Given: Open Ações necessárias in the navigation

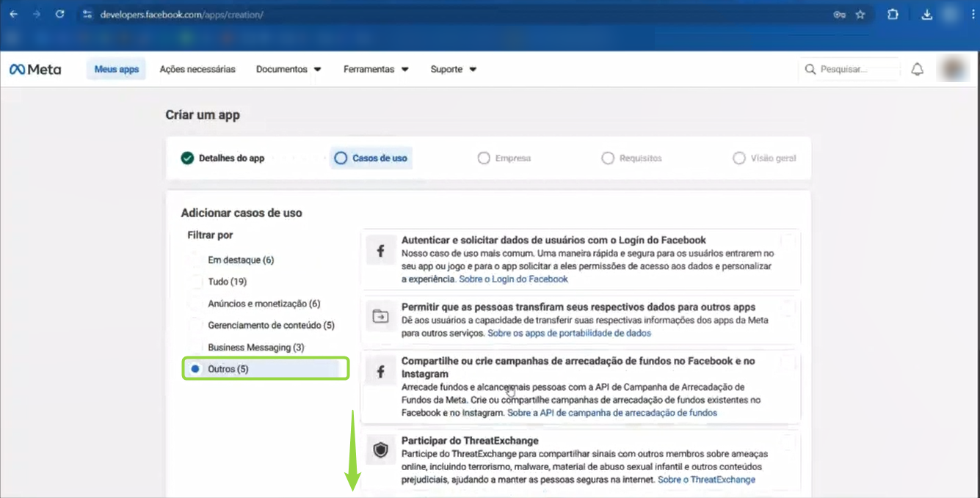Looking at the screenshot, I should tap(197, 70).
